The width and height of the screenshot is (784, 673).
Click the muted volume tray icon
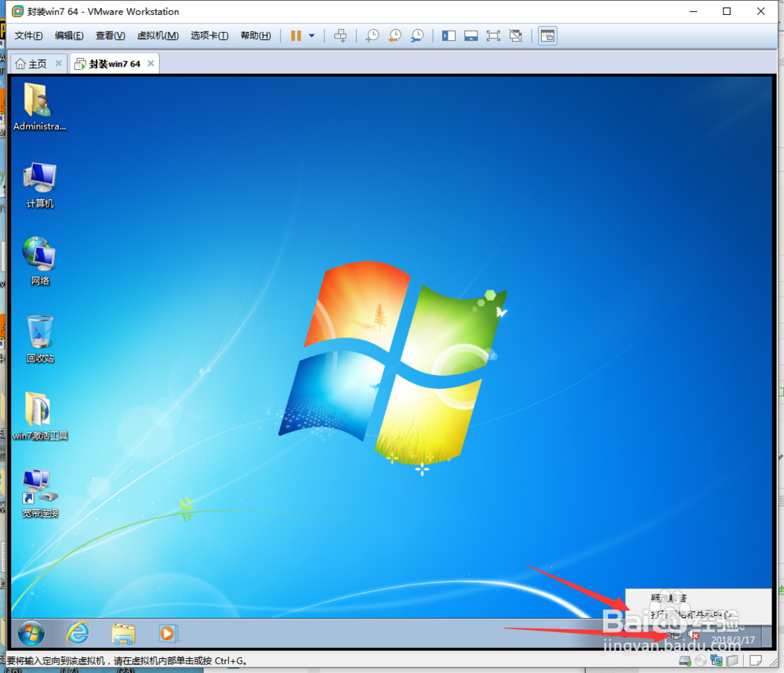tap(694, 635)
